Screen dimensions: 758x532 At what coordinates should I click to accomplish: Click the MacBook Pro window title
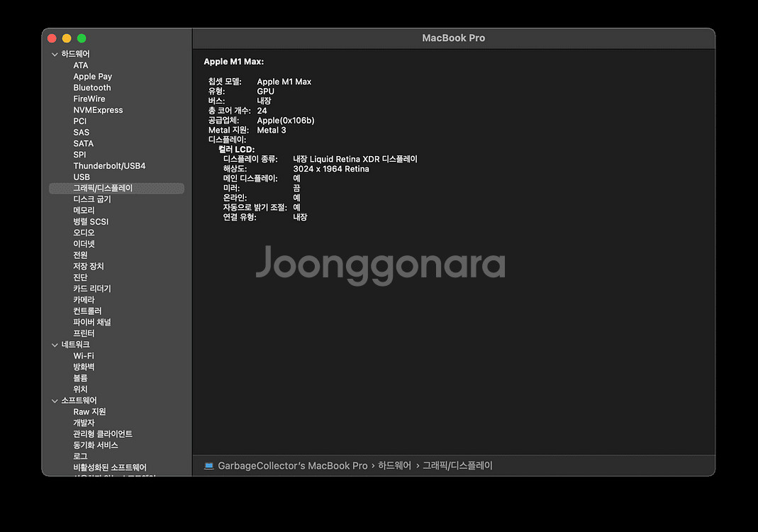click(453, 38)
